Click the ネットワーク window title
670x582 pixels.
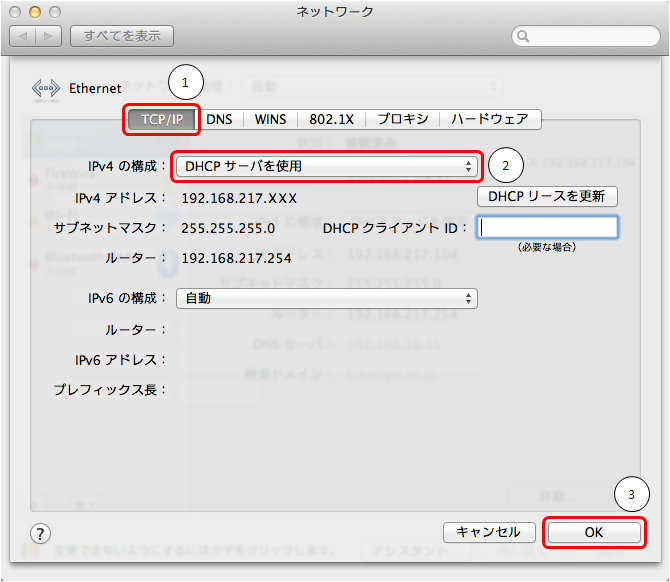click(x=335, y=12)
